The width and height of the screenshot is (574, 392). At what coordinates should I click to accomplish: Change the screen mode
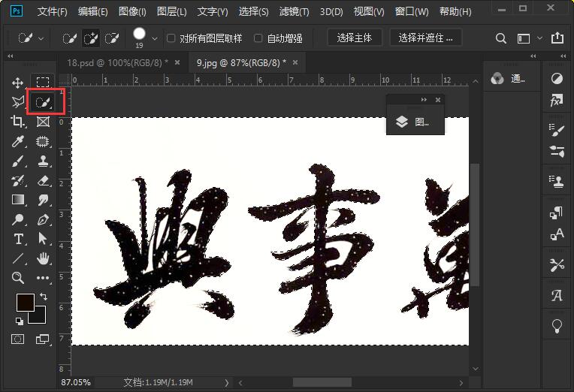point(43,339)
